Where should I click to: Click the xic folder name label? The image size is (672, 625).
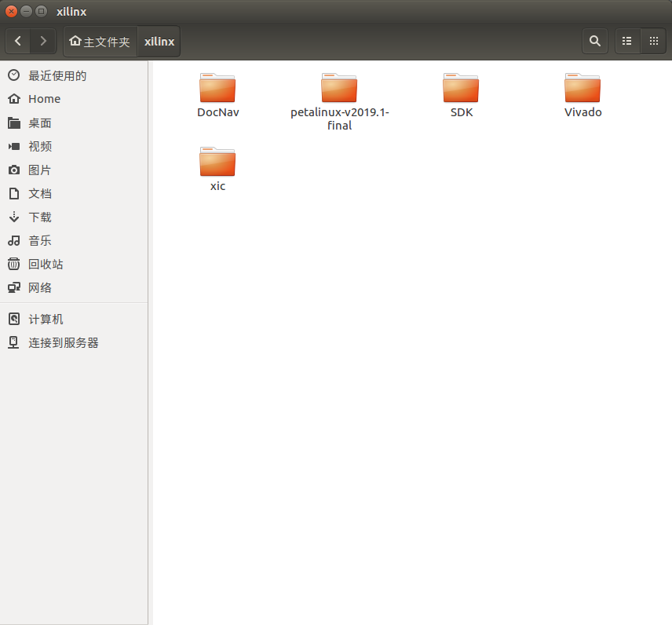217,186
